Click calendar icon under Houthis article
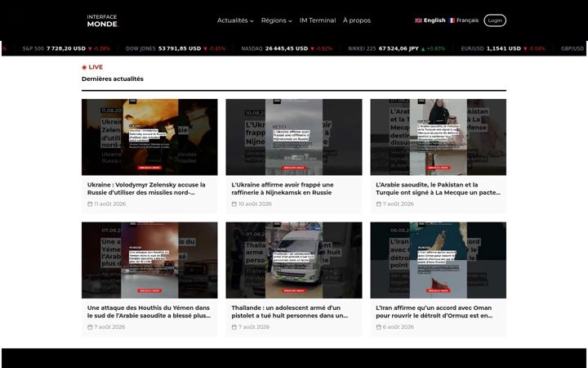This screenshot has height=368, width=588. click(x=90, y=327)
